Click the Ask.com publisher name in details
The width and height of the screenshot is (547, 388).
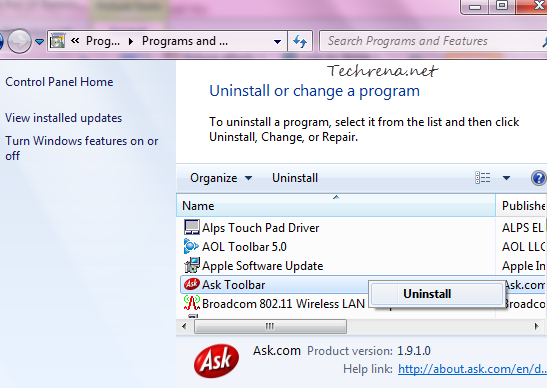click(x=277, y=350)
